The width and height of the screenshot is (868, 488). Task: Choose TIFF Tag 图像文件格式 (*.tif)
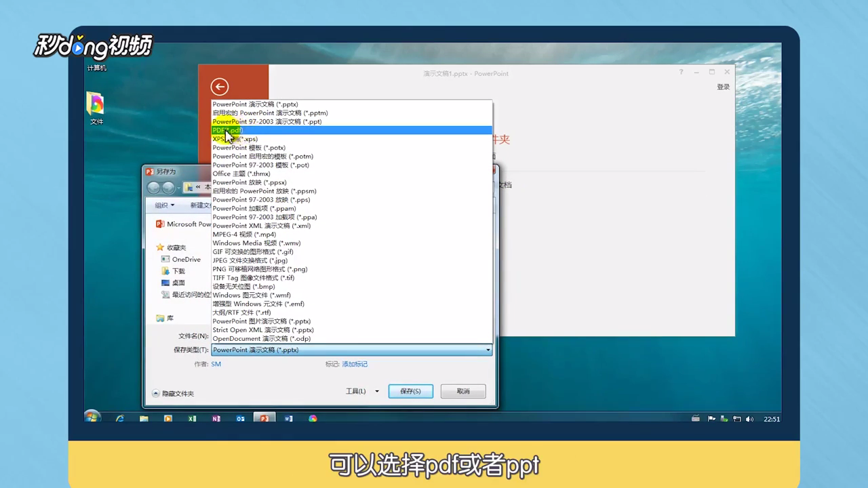pos(351,278)
